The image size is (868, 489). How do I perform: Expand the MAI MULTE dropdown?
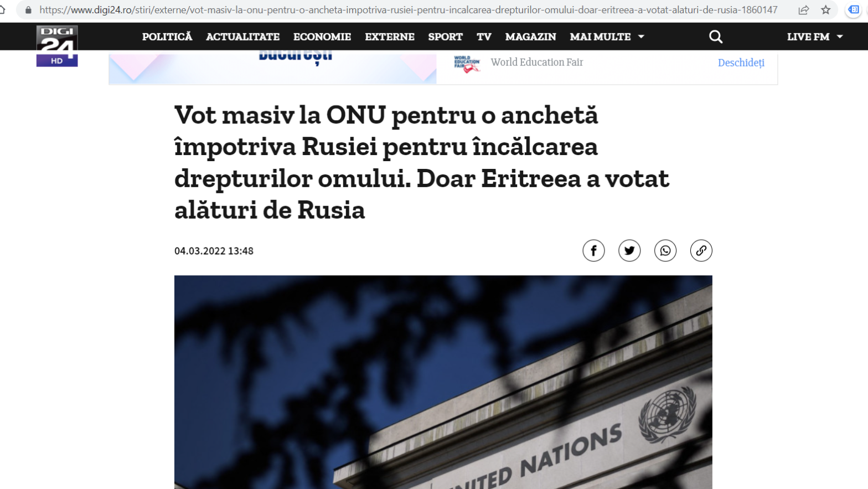click(x=607, y=37)
